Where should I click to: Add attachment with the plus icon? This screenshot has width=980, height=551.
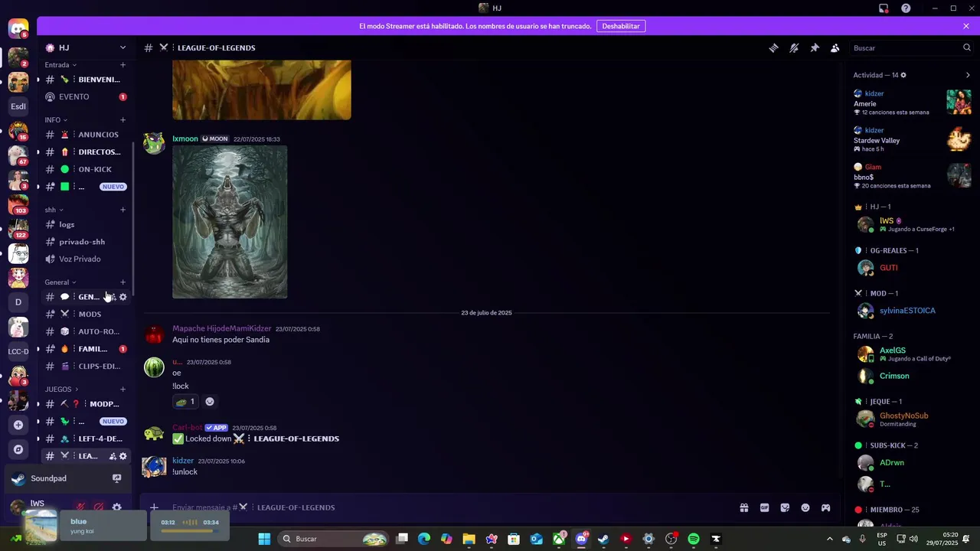point(154,507)
